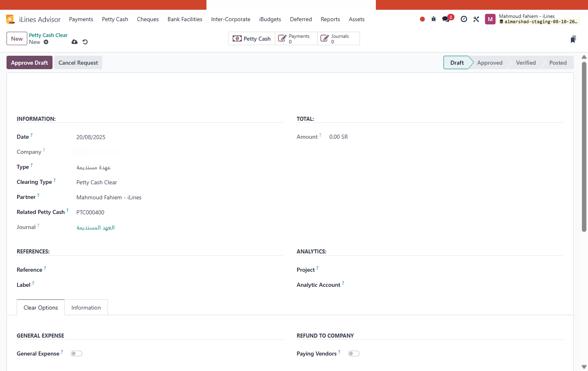Click the Amount 0.00 SR value
This screenshot has width=588, height=371.
338,137
